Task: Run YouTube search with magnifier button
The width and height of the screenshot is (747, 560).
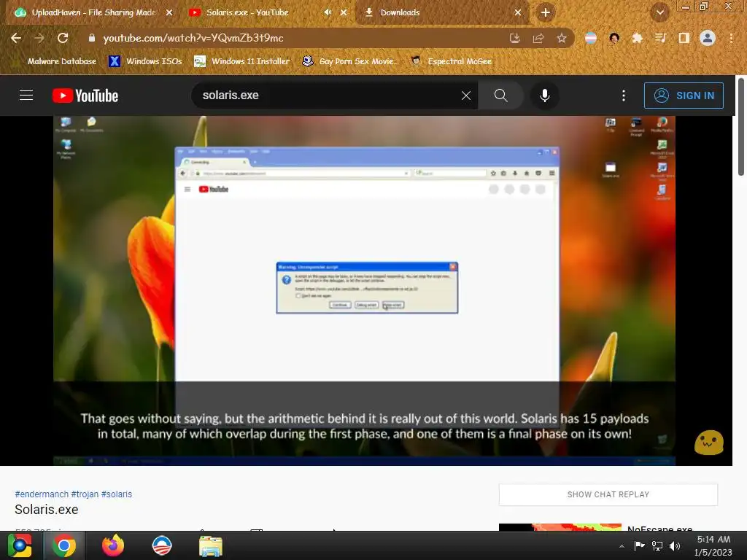Action: point(500,96)
